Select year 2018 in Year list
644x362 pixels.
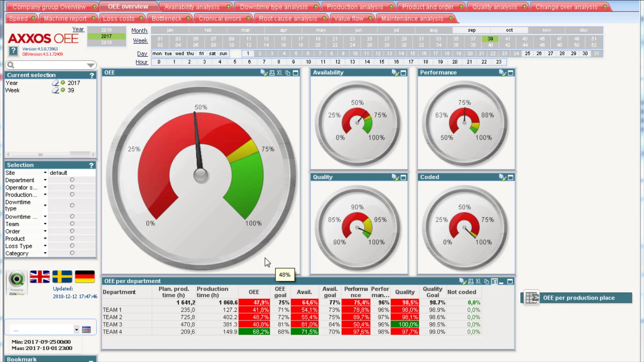(x=106, y=43)
